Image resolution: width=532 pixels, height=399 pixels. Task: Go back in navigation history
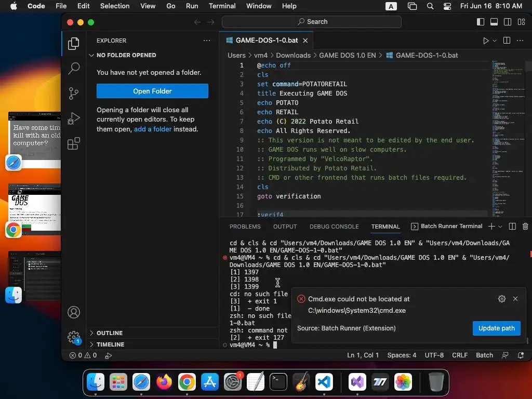197,22
